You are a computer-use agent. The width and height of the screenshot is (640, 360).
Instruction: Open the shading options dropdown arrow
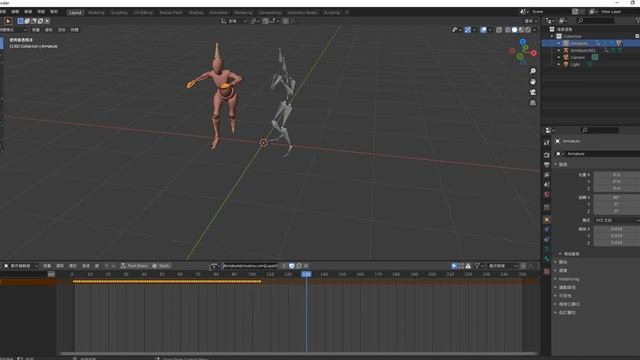click(534, 30)
